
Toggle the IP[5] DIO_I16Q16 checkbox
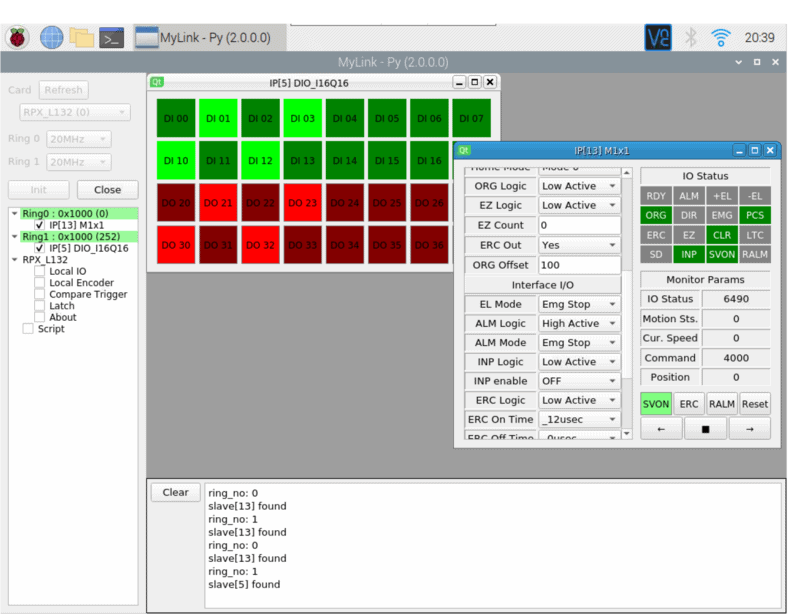coord(39,248)
